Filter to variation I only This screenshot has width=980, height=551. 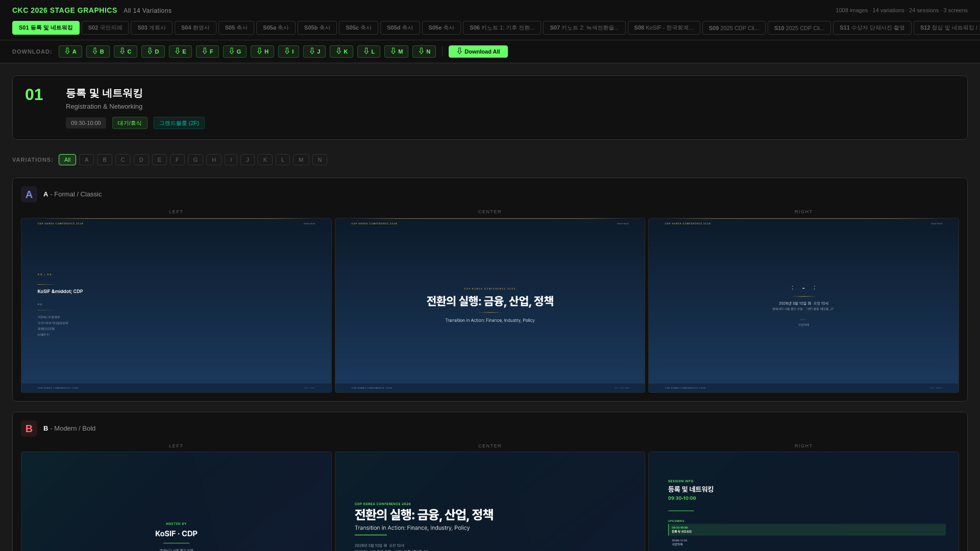pos(231,160)
